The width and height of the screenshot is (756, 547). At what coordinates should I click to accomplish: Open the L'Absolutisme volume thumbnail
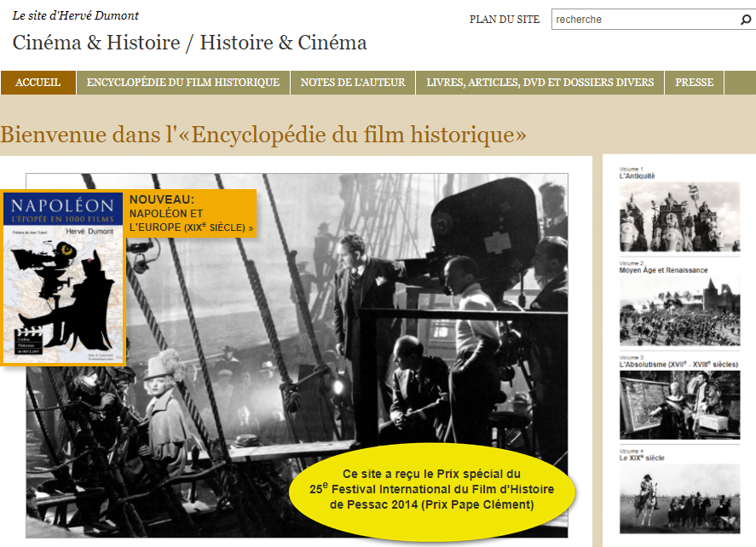tap(679, 405)
